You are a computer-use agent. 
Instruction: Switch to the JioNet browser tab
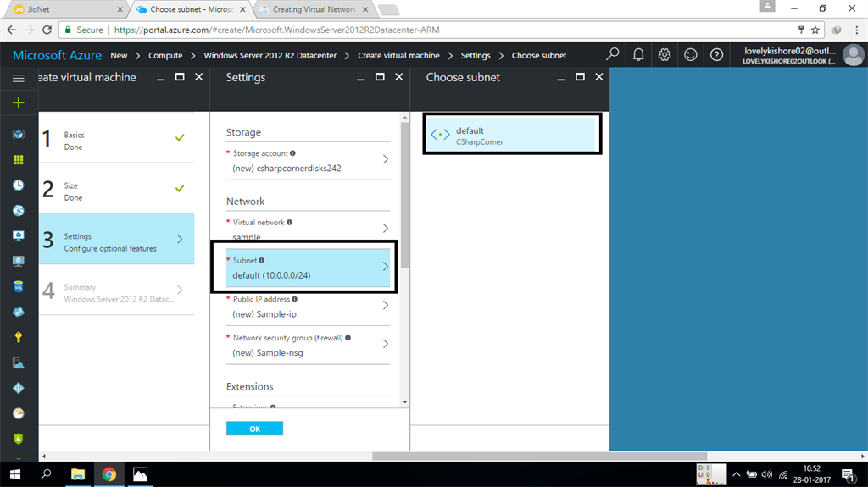tap(66, 9)
